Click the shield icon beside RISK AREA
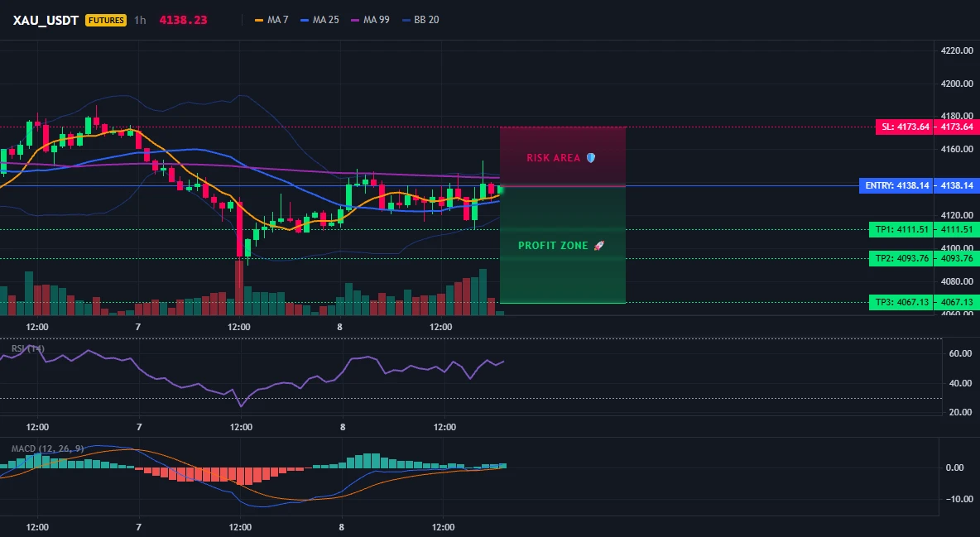Screen dimensions: 980x537 point(591,158)
